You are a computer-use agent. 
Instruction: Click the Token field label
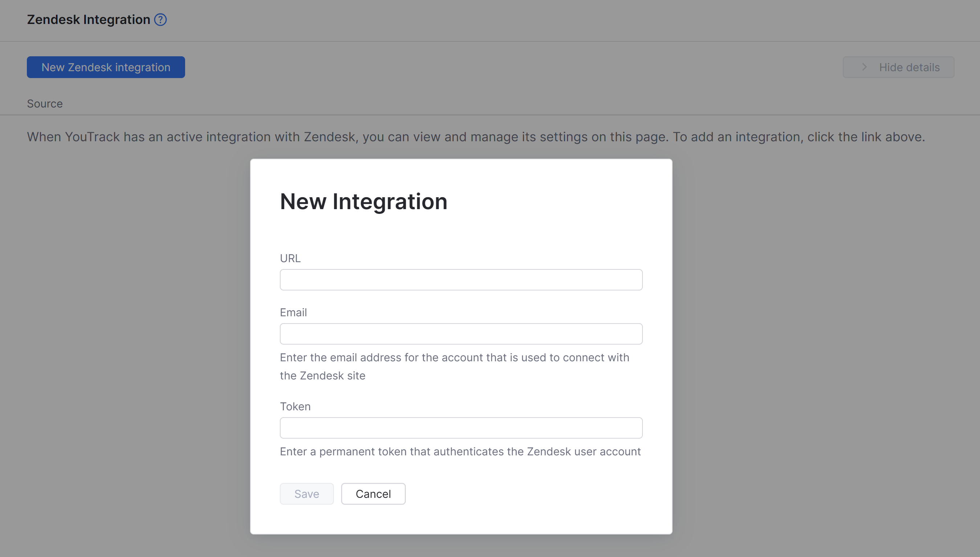pyautogui.click(x=295, y=406)
